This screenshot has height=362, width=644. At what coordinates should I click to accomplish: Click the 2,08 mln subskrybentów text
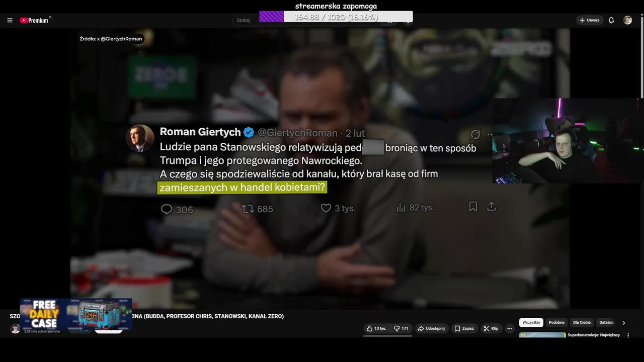point(42,331)
